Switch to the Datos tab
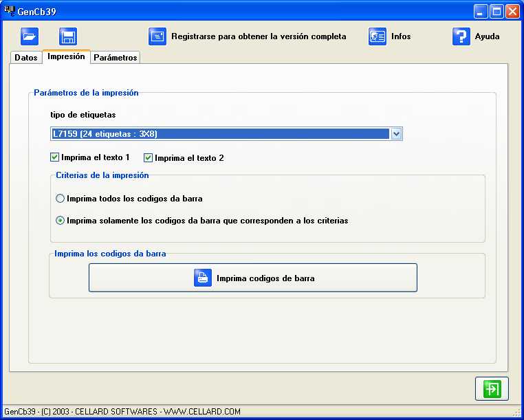Viewport: 524px width, 420px height. (26, 58)
